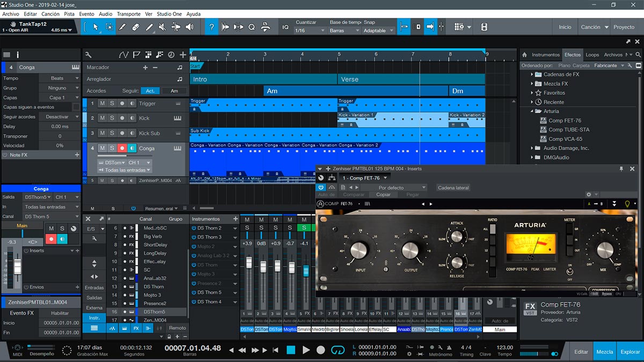Switch to the Instrumentos browser tab
644x362 pixels.
click(x=546, y=55)
